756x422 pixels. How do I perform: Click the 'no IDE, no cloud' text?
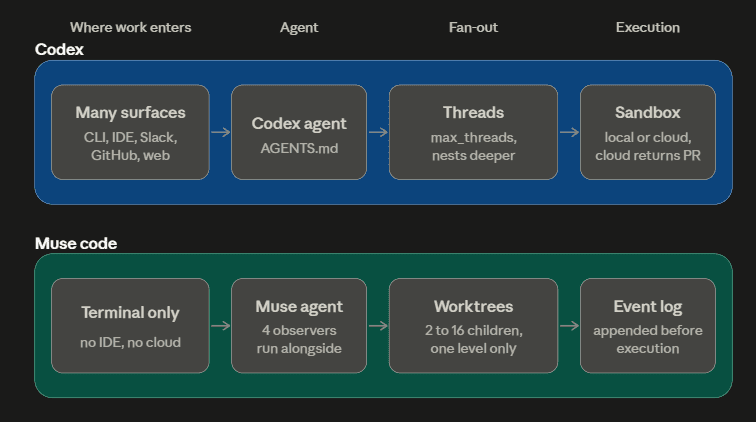[130, 342]
